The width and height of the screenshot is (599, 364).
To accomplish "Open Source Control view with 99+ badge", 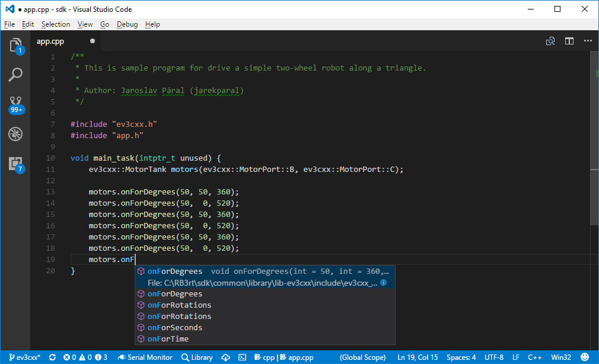I will 15,104.
